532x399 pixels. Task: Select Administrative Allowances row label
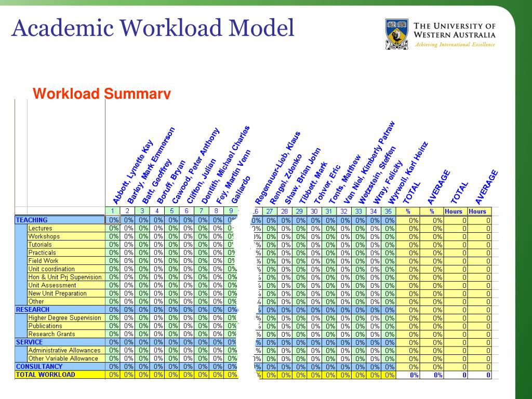click(66, 350)
